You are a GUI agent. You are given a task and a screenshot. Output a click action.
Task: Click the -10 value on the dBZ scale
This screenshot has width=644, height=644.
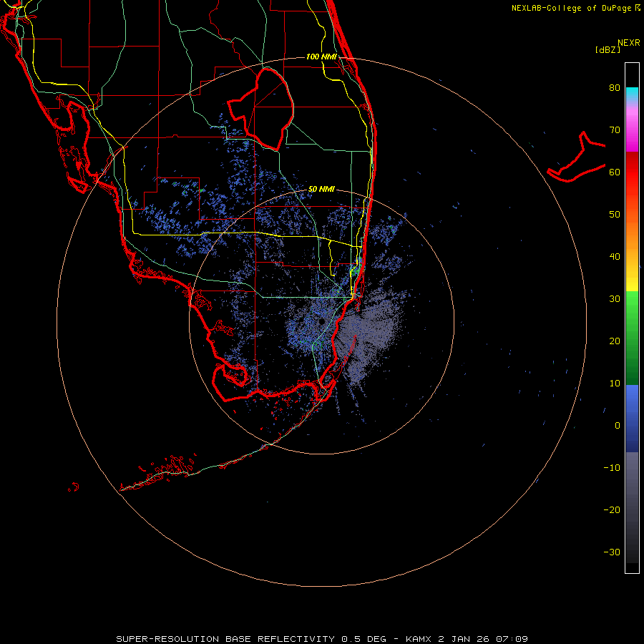612,468
